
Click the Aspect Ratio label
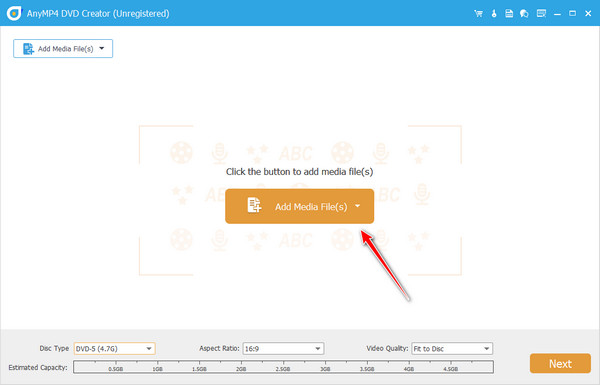[x=219, y=348]
